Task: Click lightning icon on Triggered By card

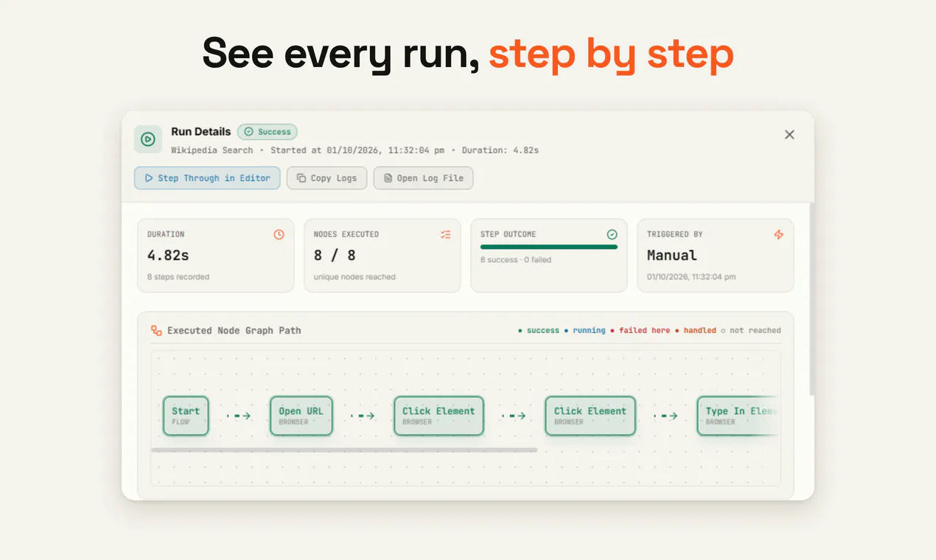Action: click(x=778, y=234)
